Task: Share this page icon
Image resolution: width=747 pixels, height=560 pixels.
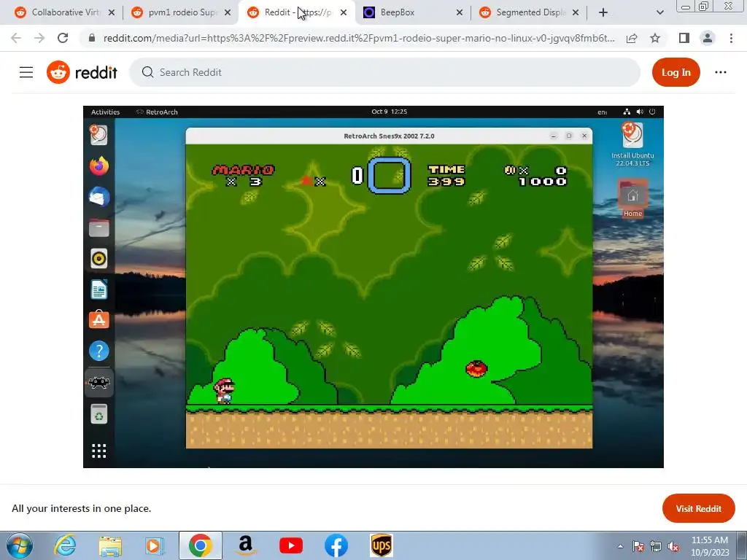Action: pyautogui.click(x=632, y=38)
